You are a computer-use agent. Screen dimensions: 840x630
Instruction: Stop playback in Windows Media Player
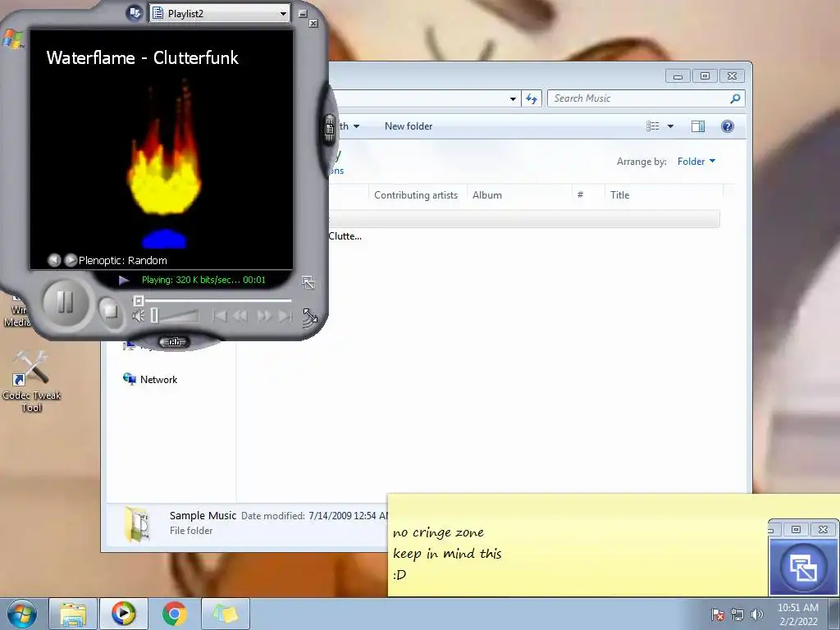point(111,311)
